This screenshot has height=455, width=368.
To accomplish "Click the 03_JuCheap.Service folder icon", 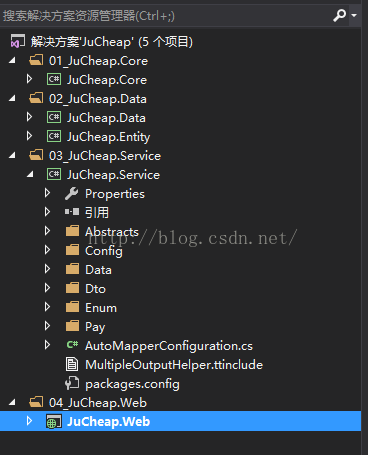I will pos(36,155).
